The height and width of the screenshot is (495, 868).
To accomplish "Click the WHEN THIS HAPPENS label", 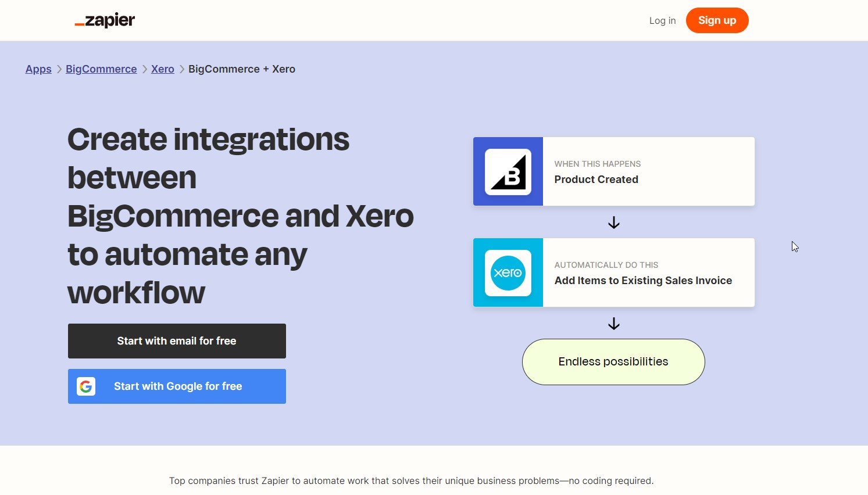I will [598, 164].
